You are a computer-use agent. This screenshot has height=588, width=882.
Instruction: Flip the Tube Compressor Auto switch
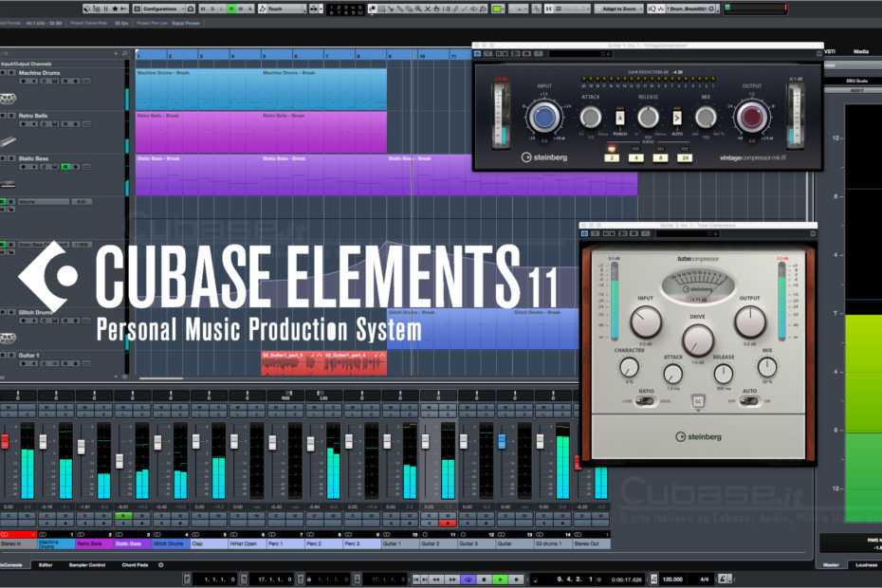click(748, 401)
